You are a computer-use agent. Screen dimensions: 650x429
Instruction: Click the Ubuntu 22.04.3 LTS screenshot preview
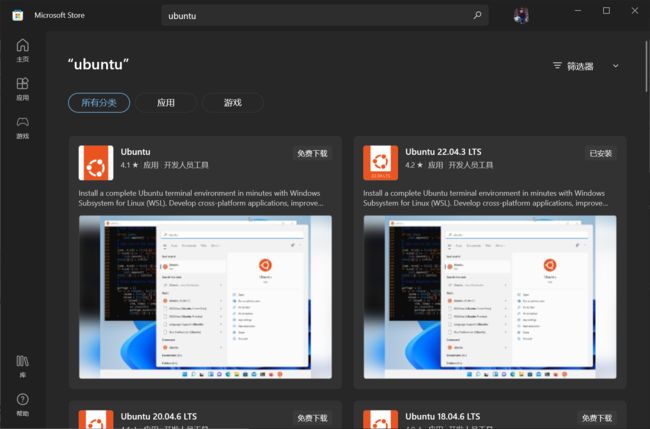tap(490, 297)
